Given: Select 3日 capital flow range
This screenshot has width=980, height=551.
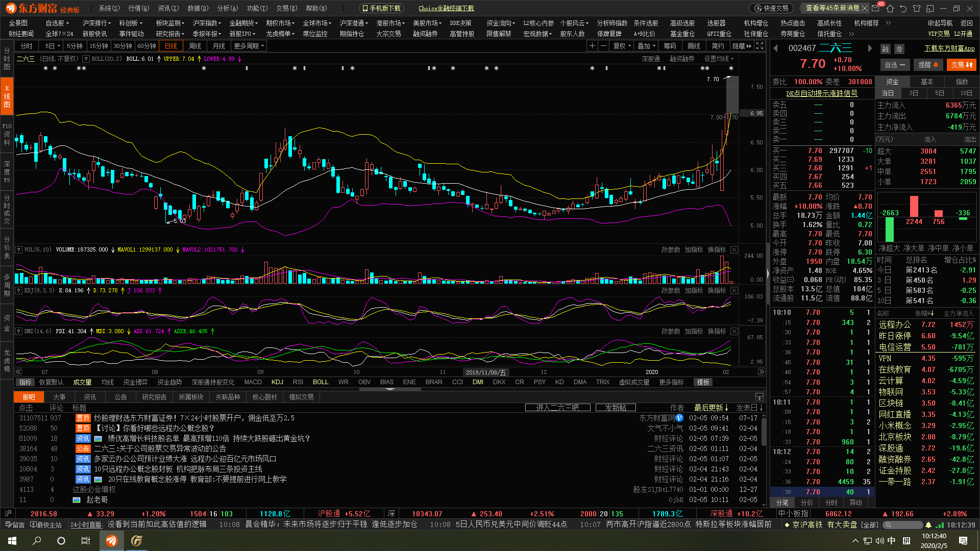Looking at the screenshot, I should (x=914, y=93).
